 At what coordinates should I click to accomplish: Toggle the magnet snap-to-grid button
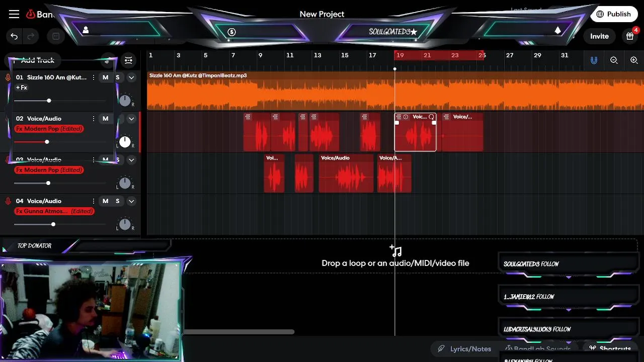(x=594, y=60)
